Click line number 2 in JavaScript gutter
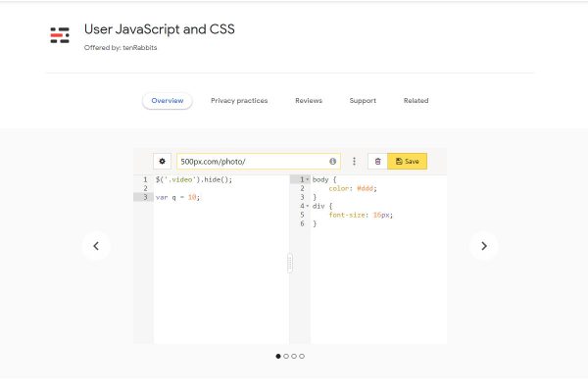 pos(145,188)
